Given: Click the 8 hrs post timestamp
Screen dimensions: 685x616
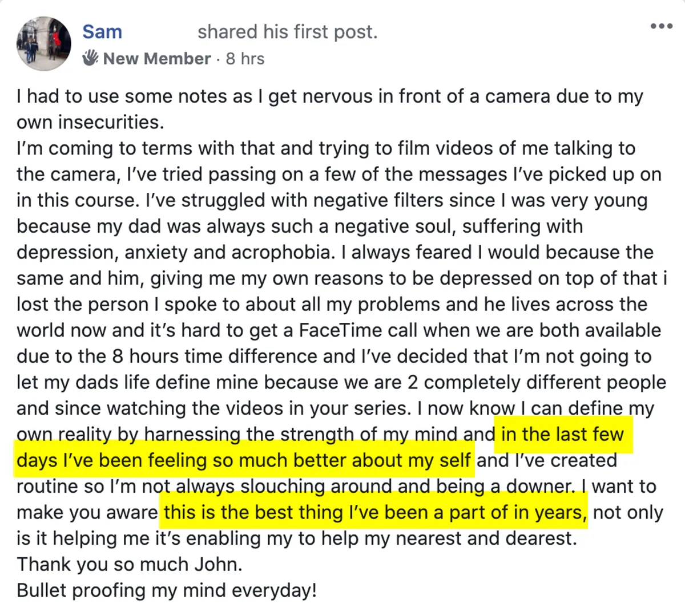Looking at the screenshot, I should 245,59.
